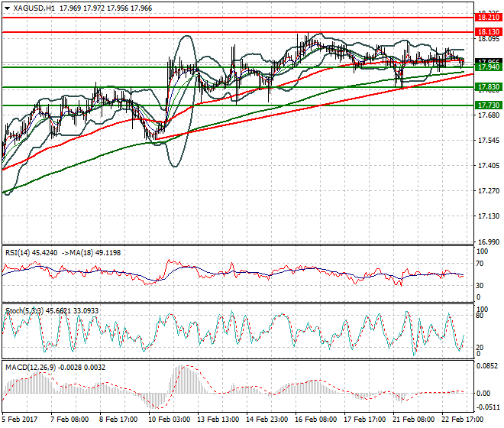Select the 16 Feb 08:00 time axis label

(x=315, y=420)
